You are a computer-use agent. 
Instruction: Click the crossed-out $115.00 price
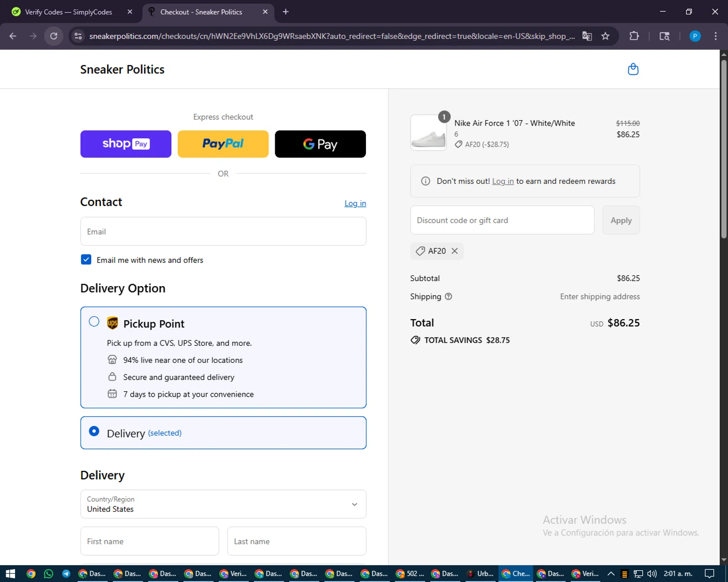(628, 123)
